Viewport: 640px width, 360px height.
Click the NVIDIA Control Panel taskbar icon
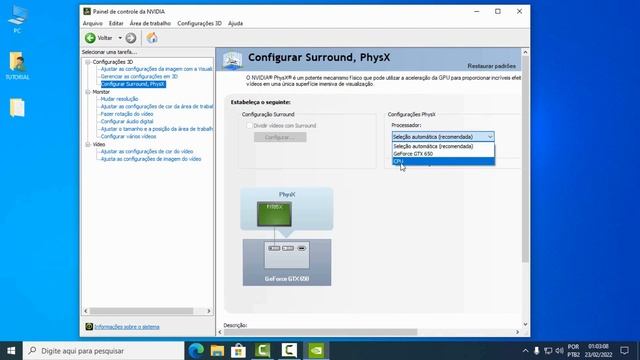pyautogui.click(x=316, y=351)
